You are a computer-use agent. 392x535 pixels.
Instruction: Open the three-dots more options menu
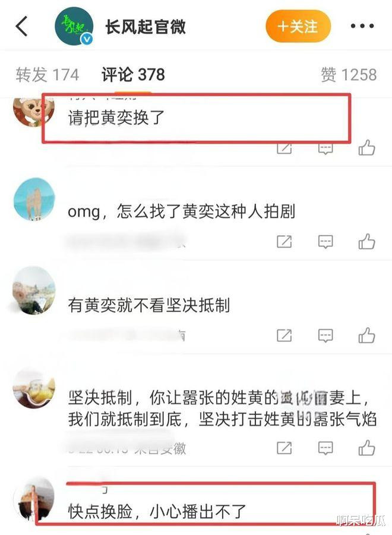(362, 26)
